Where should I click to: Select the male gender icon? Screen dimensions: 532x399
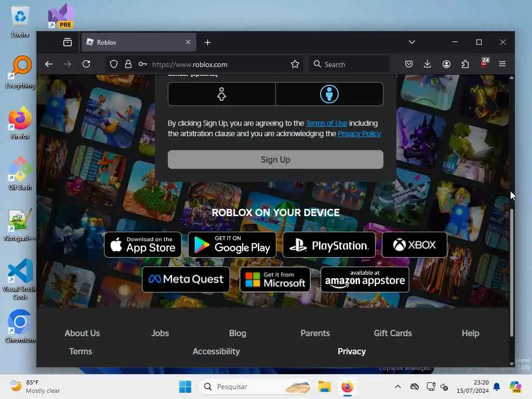click(x=329, y=94)
